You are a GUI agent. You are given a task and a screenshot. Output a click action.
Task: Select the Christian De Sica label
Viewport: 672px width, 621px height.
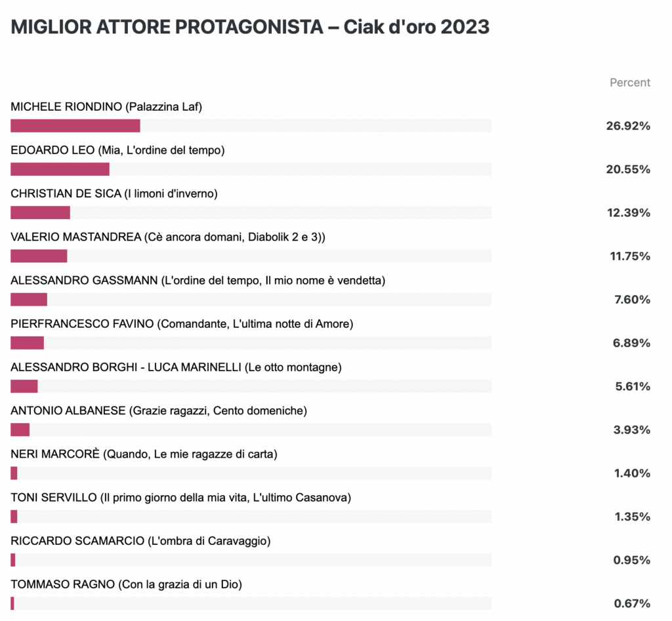point(114,193)
